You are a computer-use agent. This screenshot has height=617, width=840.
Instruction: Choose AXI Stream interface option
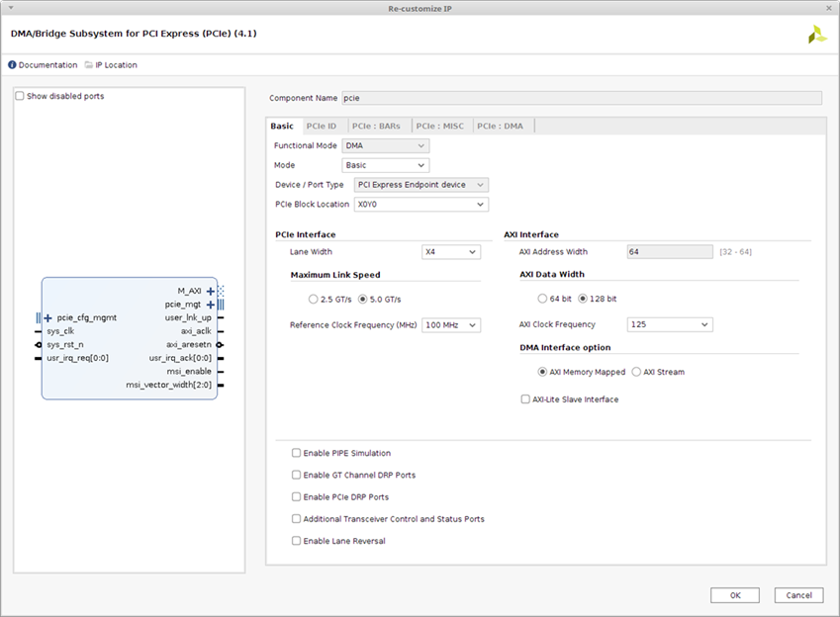point(636,372)
